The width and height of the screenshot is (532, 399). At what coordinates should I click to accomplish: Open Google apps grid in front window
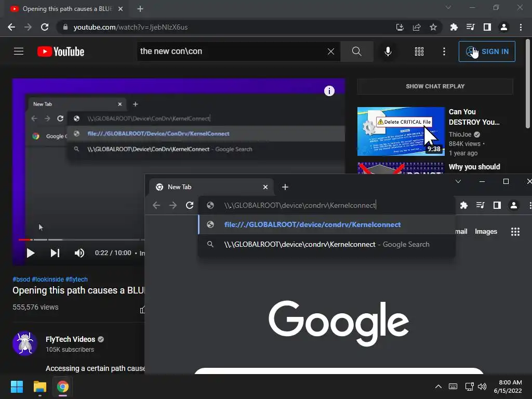(x=515, y=231)
